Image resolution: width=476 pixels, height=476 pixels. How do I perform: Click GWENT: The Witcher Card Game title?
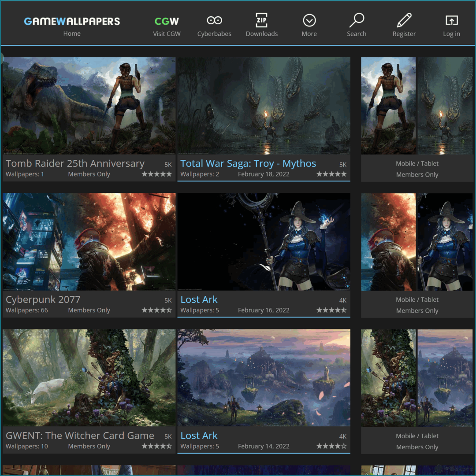click(x=80, y=435)
